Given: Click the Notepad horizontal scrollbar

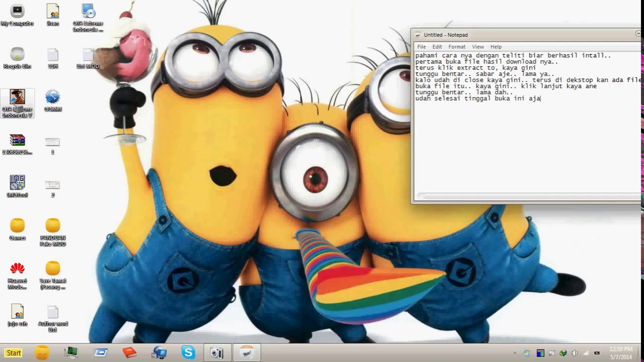Looking at the screenshot, I should tap(528, 197).
